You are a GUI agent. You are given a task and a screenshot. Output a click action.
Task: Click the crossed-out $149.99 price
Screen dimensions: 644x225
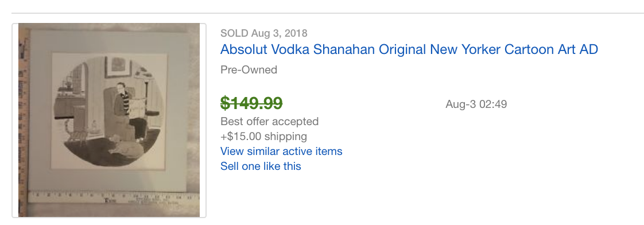[x=251, y=103]
